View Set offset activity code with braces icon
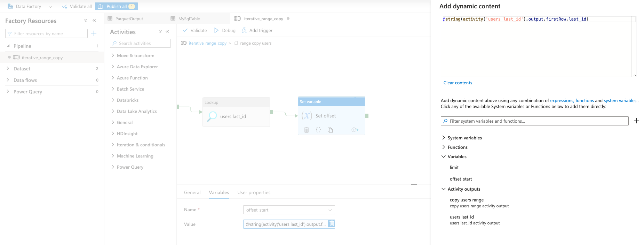This screenshot has width=644, height=245. click(x=318, y=130)
